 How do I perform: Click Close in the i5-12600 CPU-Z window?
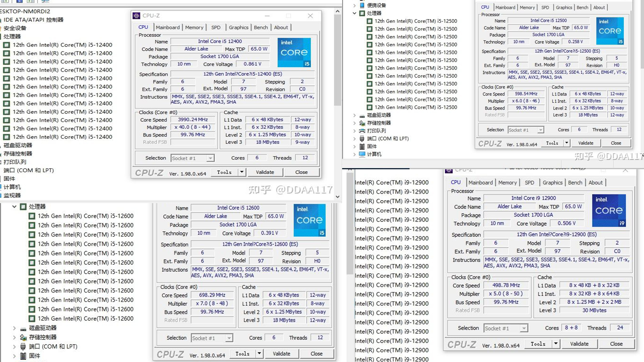(316, 354)
